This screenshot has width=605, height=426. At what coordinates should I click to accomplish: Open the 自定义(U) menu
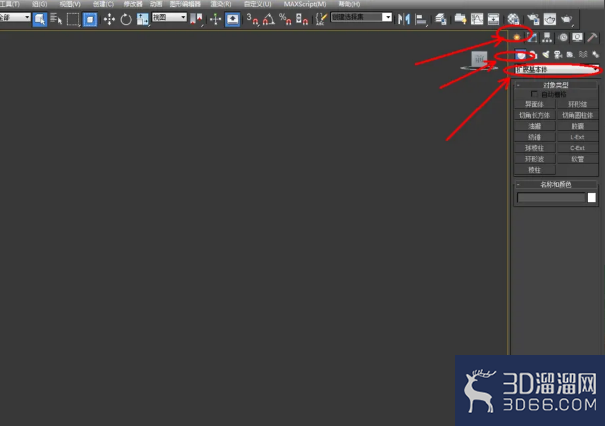tap(257, 4)
